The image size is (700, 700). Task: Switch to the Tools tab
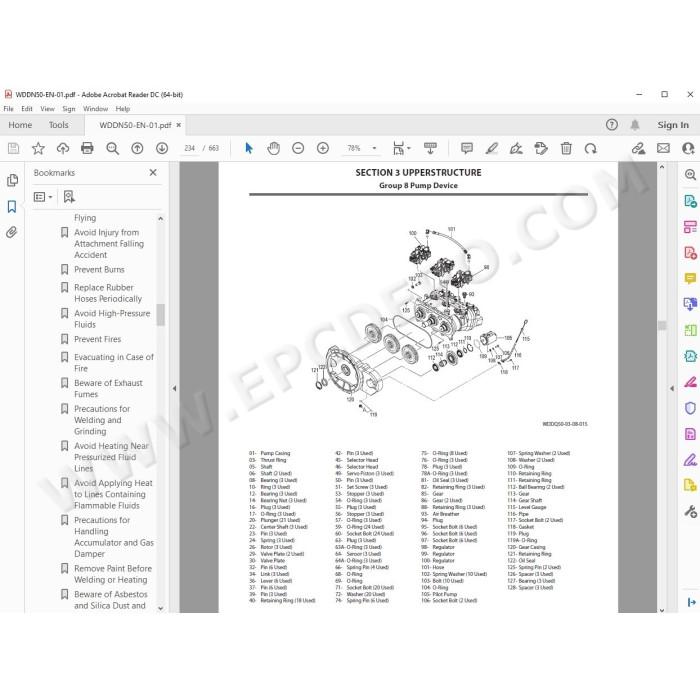(58, 125)
